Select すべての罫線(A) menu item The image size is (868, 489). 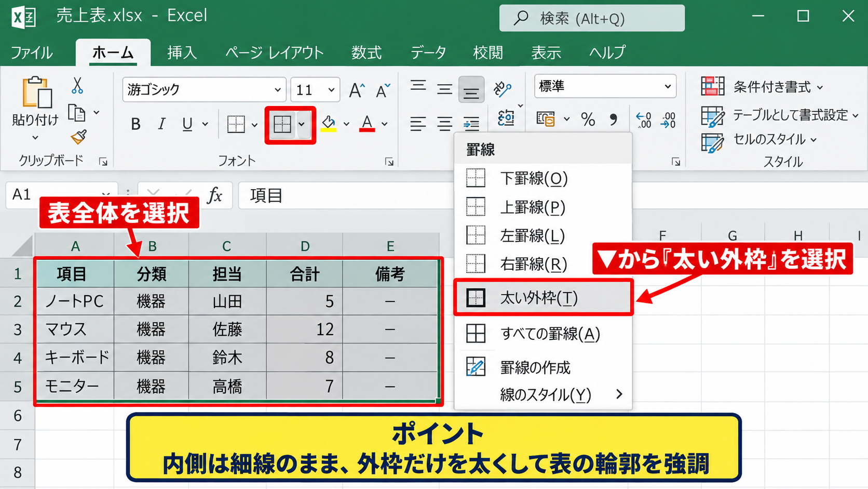pyautogui.click(x=544, y=334)
